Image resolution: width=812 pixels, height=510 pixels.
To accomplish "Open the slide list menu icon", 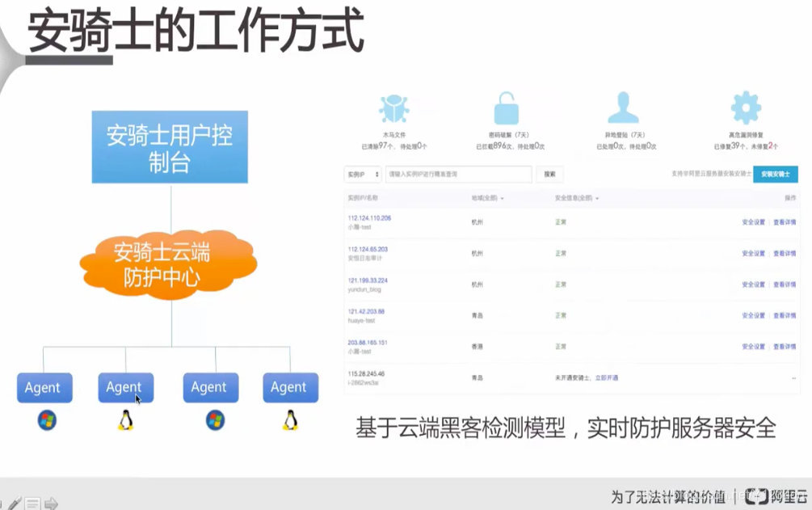I will tap(32, 504).
